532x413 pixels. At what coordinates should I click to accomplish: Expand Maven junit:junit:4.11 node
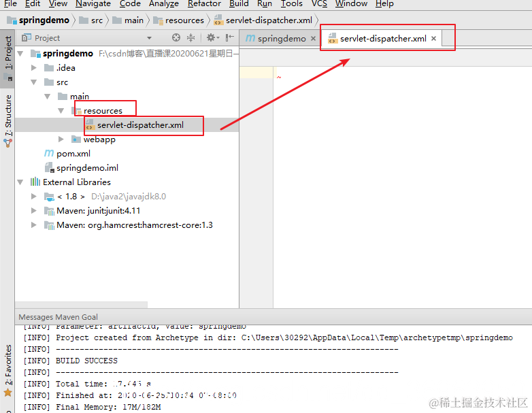(33, 211)
